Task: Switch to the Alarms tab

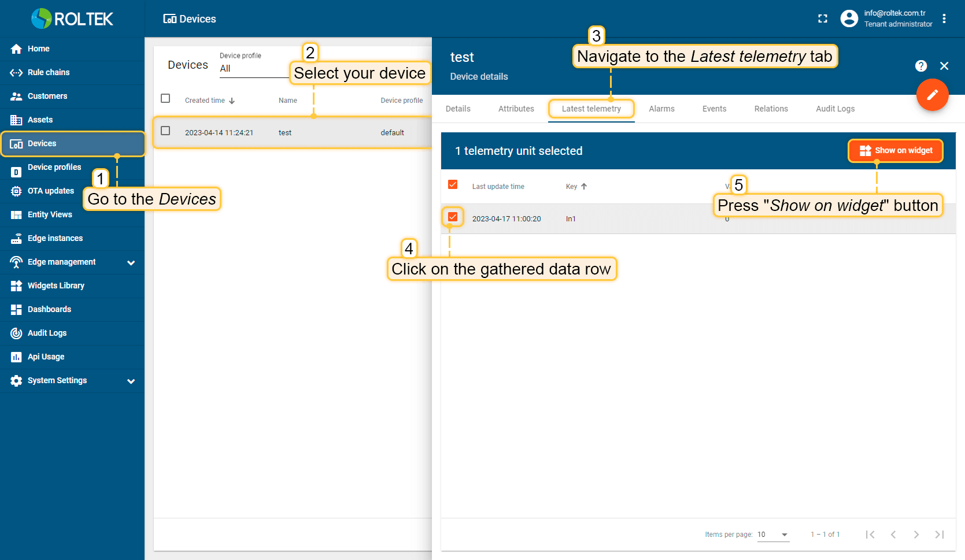Action: tap(661, 109)
